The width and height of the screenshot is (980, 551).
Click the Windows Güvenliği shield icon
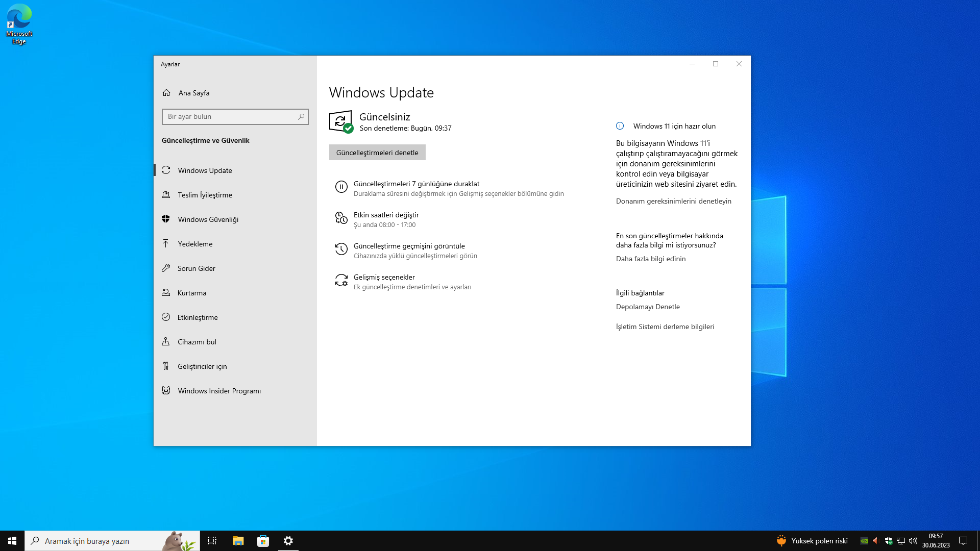click(x=166, y=219)
